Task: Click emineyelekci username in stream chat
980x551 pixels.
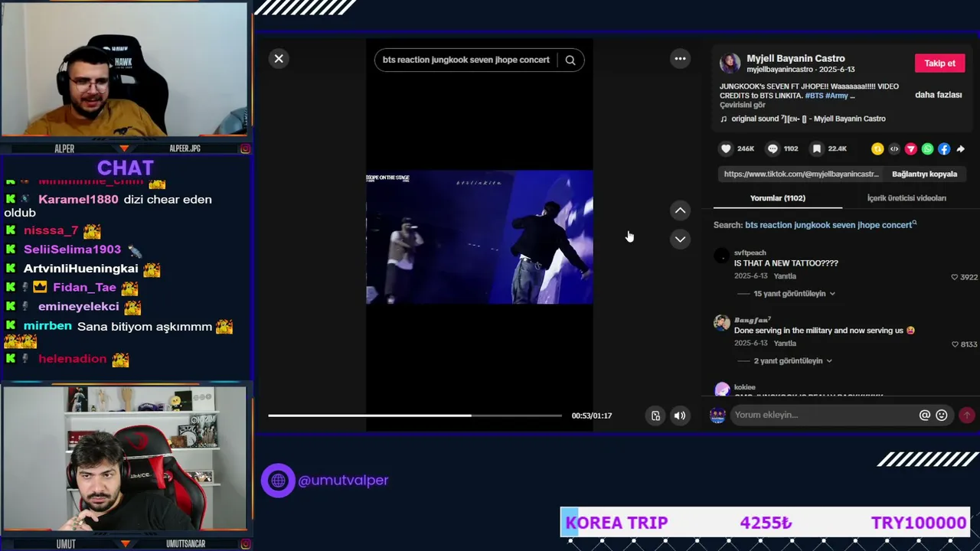Action: click(x=79, y=307)
